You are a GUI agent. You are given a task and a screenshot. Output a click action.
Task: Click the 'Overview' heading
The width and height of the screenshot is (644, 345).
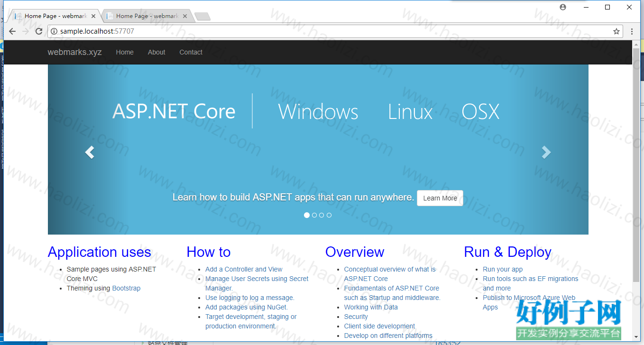point(355,252)
